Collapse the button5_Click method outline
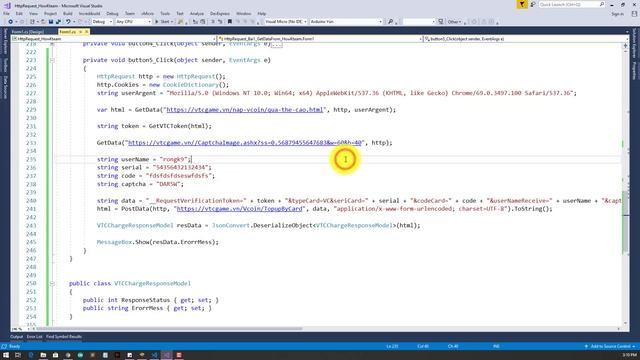This screenshot has height=360, width=640. [x=52, y=60]
